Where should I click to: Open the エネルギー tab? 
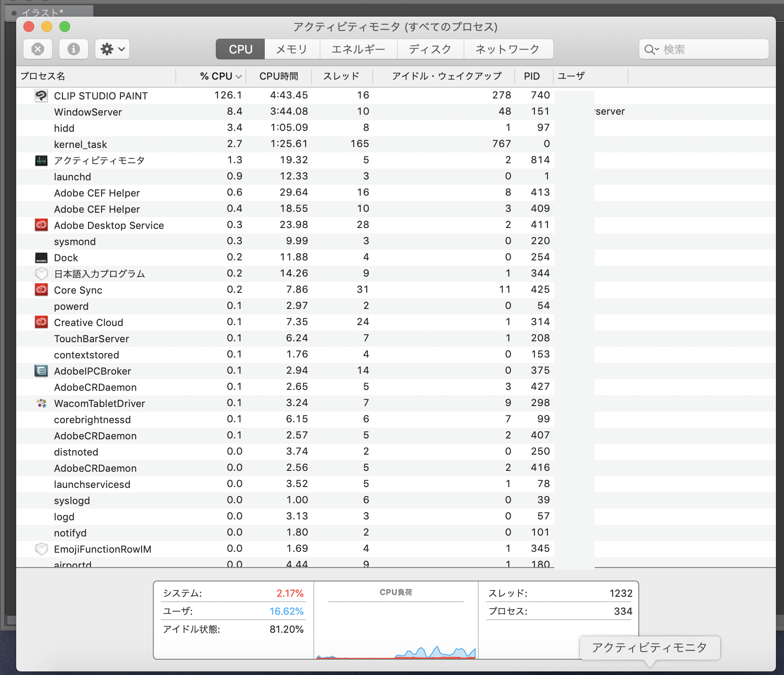tap(359, 49)
